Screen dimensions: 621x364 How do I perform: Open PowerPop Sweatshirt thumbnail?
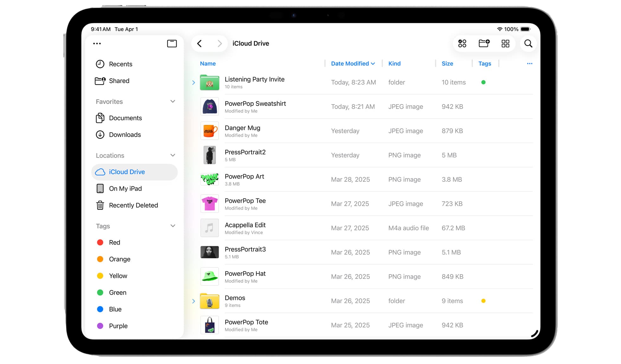(209, 106)
